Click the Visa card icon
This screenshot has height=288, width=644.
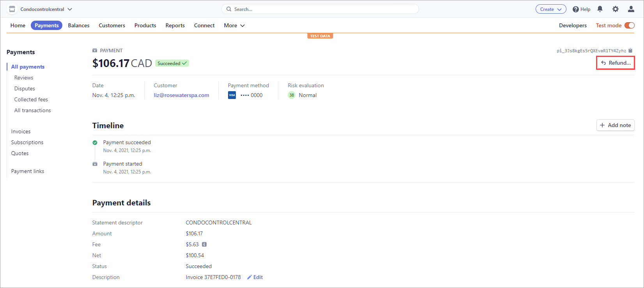tap(232, 95)
